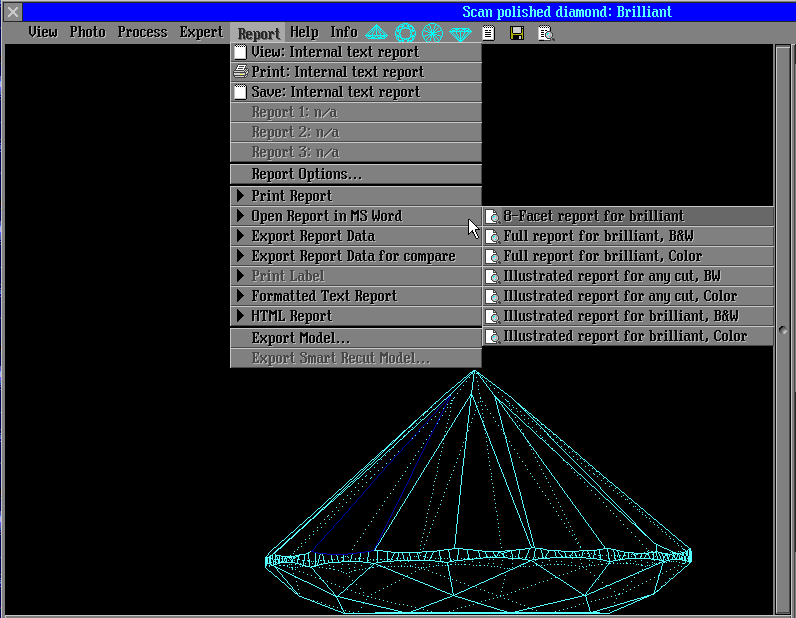This screenshot has height=618, width=796.
Task: Click the report preview magnifier toolbar icon
Action: [545, 33]
